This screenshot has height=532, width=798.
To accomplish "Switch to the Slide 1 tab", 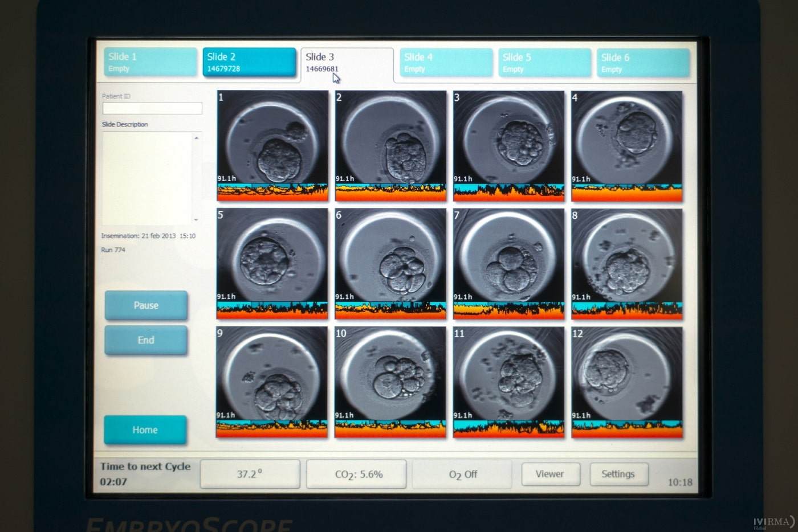I will [x=150, y=62].
